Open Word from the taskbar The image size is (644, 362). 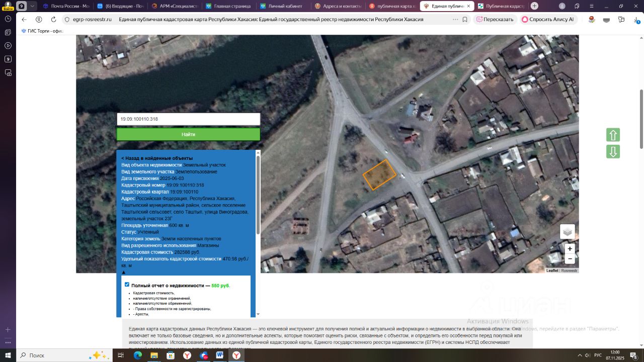tap(219, 355)
